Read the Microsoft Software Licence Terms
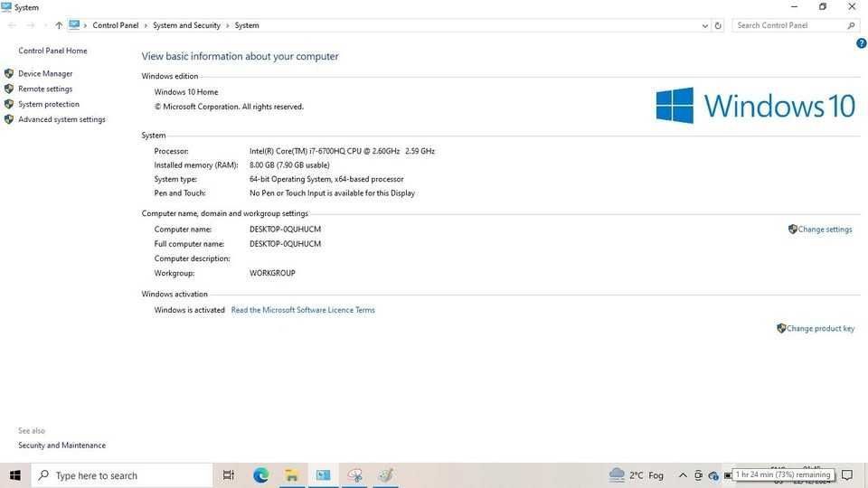The image size is (868, 488). 303,310
